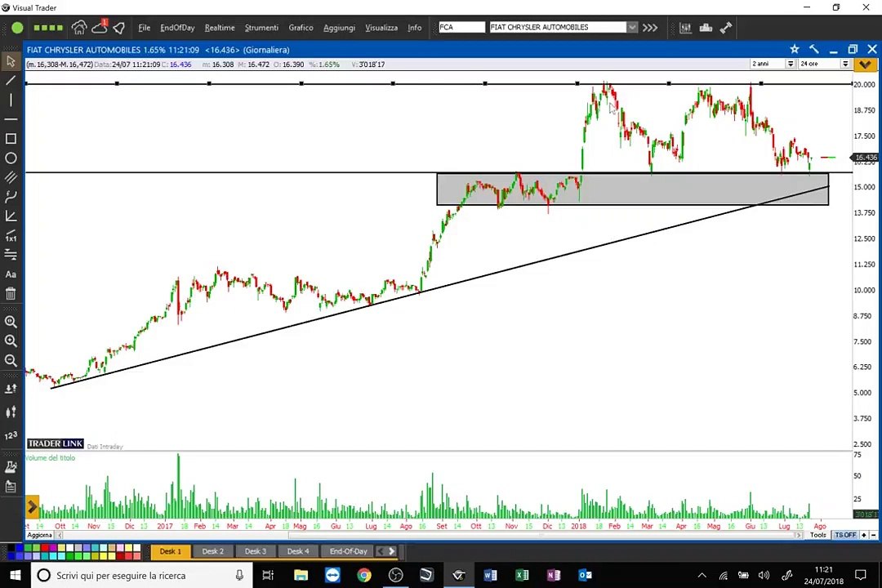Select the circle drawing tool
The height and width of the screenshot is (588, 882).
coord(11,158)
